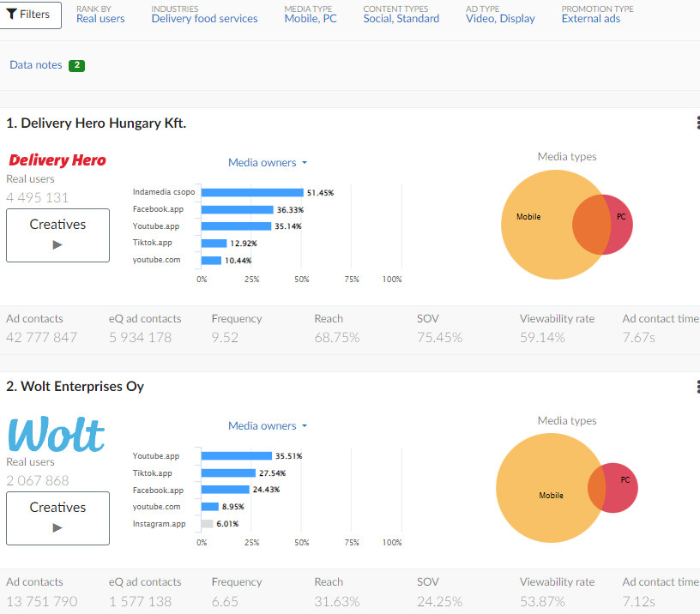This screenshot has height=614, width=700.
Task: Open Creatives for Delivery Hero
Action: (x=57, y=235)
